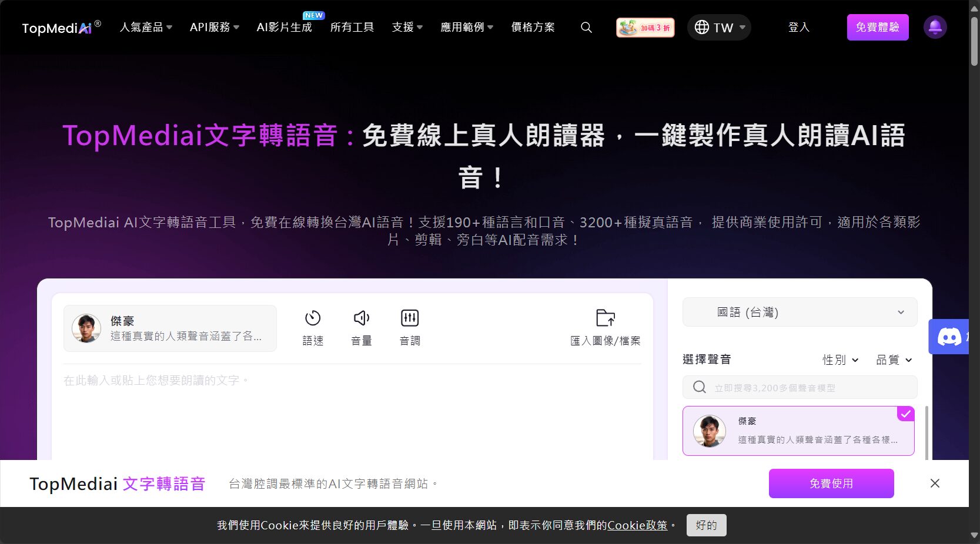This screenshot has width=980, height=544.
Task: Click scroll-down arrow of page scrollbar
Action: coord(974,536)
